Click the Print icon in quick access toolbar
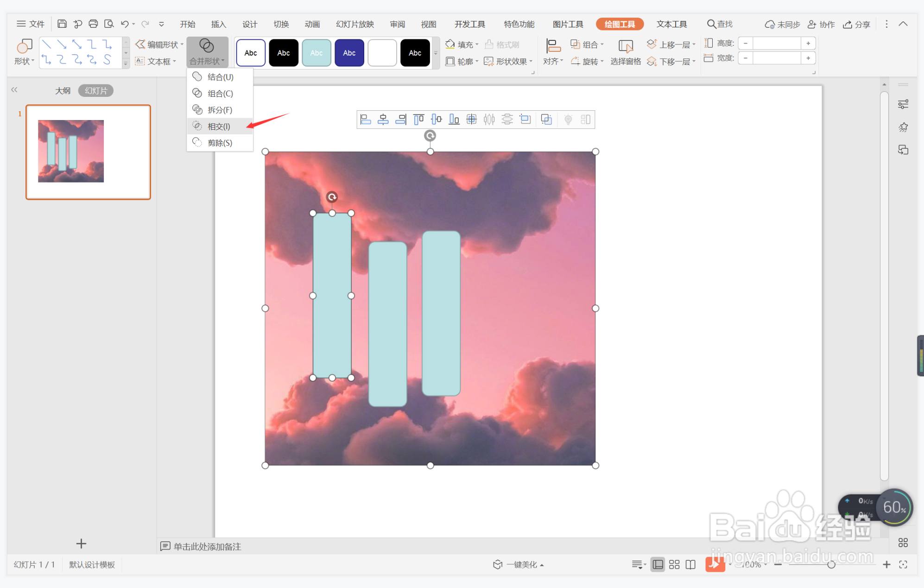Viewport: 924px width, 588px height. click(x=93, y=24)
